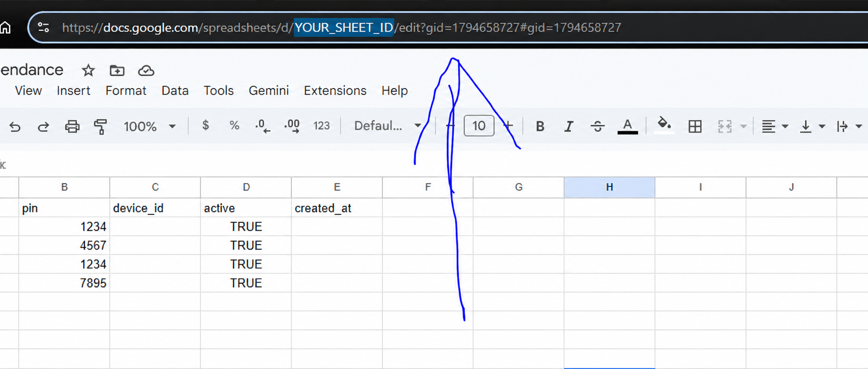The image size is (868, 369).
Task: Open the Format menu
Action: [126, 91]
